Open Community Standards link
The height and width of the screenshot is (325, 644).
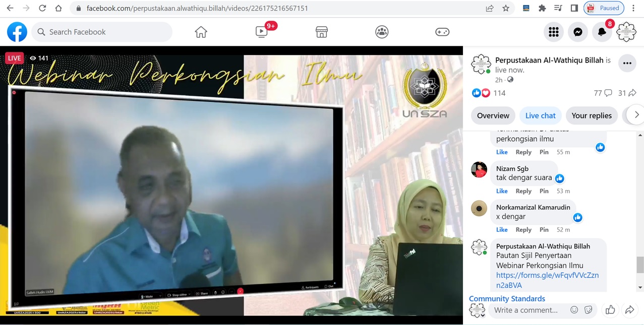click(507, 299)
